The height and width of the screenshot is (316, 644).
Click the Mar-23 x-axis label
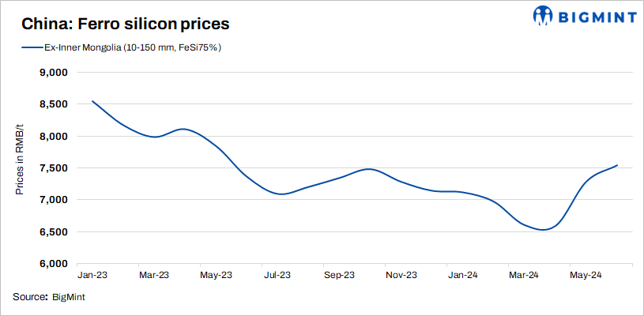tap(153, 276)
